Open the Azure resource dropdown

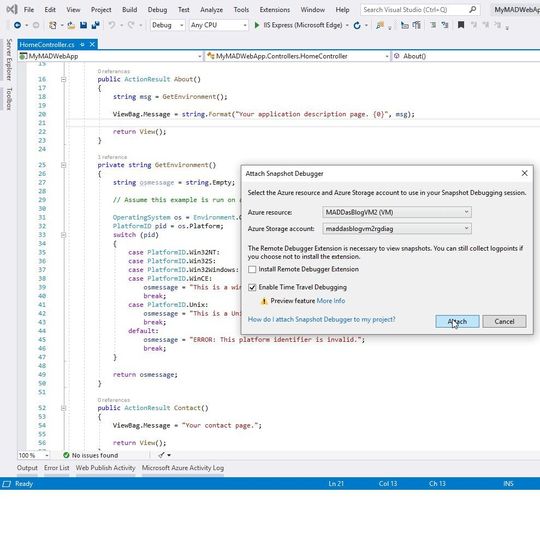tap(397, 212)
